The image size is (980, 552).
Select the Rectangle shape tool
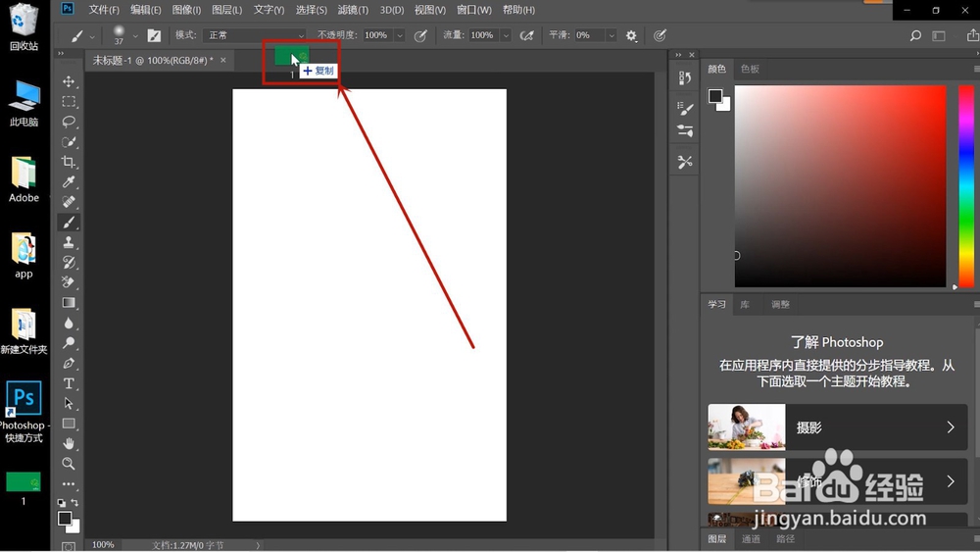click(69, 424)
